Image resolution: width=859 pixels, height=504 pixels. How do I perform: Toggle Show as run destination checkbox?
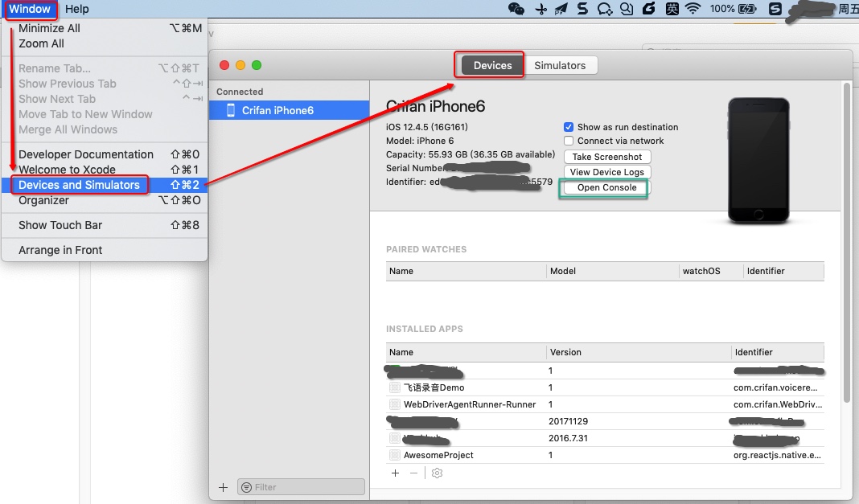569,127
